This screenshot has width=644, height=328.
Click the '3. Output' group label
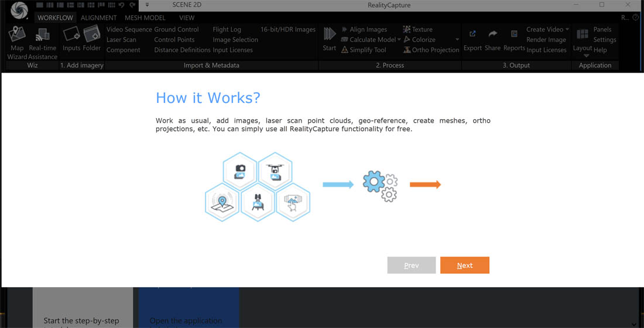516,65
